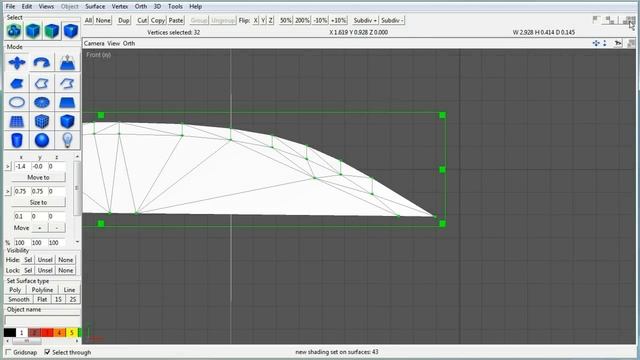
Task: Click the Dup duplicate button
Action: [124, 20]
